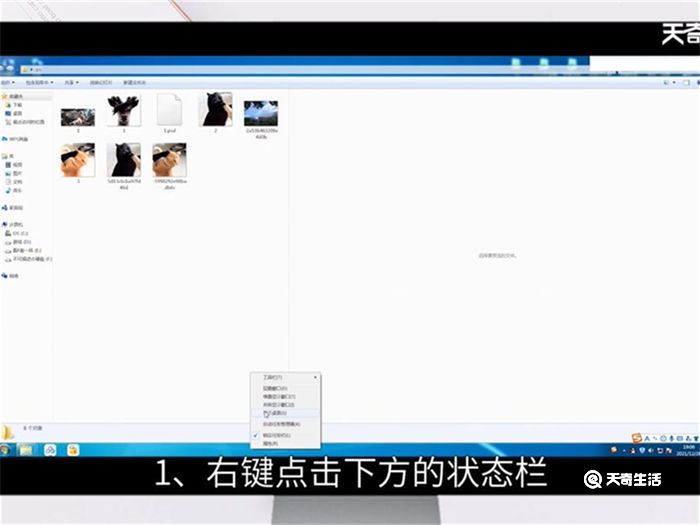700x525 pixels.
Task: Open the emoji face on Sogou IME bar
Action: [x=663, y=439]
